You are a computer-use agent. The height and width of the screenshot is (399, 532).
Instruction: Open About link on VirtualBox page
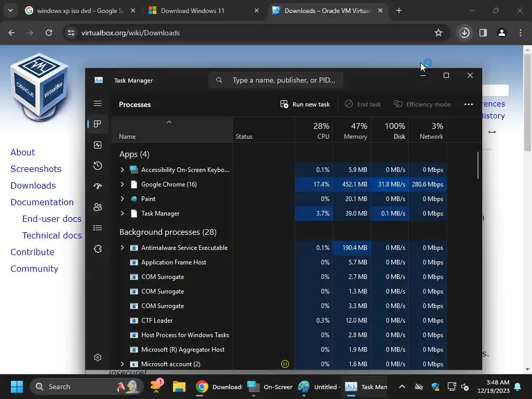(23, 152)
